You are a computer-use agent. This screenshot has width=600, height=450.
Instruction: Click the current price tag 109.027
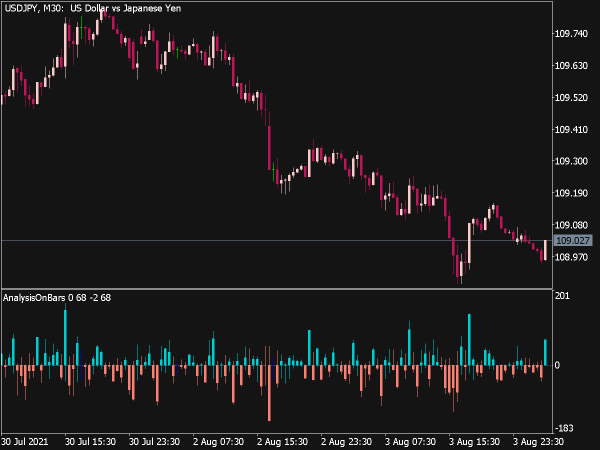point(572,241)
